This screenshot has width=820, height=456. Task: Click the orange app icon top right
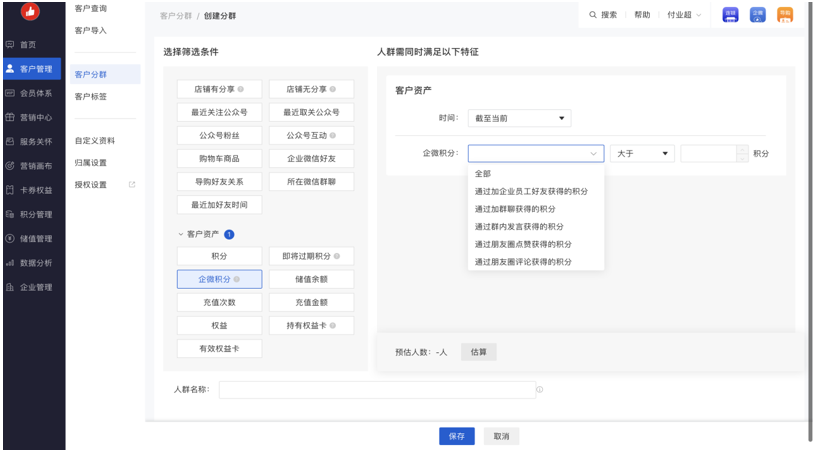[785, 15]
